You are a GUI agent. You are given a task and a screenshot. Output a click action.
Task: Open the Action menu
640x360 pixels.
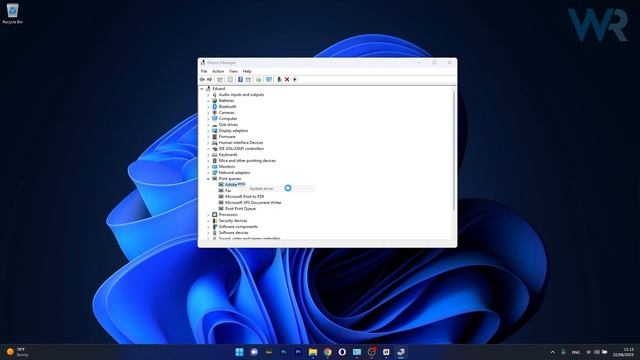click(x=218, y=71)
